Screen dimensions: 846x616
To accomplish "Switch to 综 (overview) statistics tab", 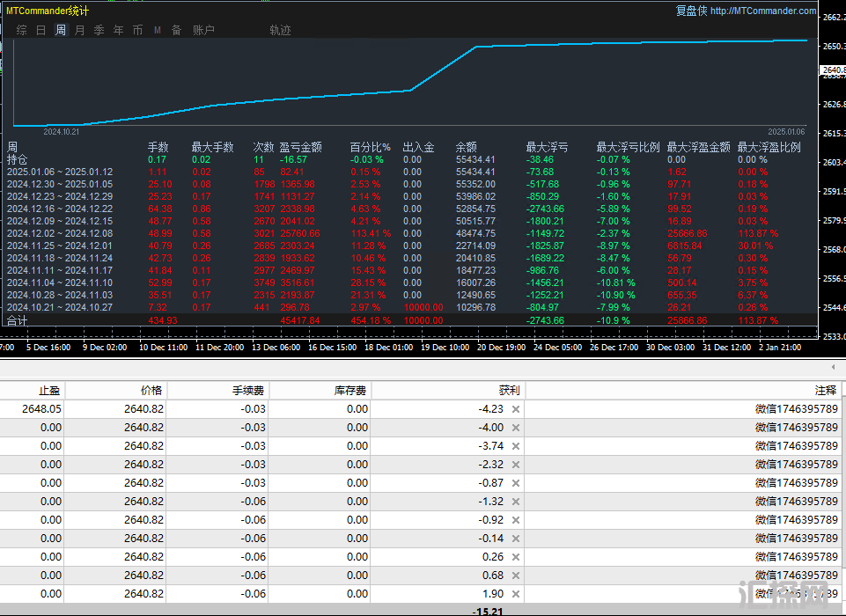I will click(22, 30).
